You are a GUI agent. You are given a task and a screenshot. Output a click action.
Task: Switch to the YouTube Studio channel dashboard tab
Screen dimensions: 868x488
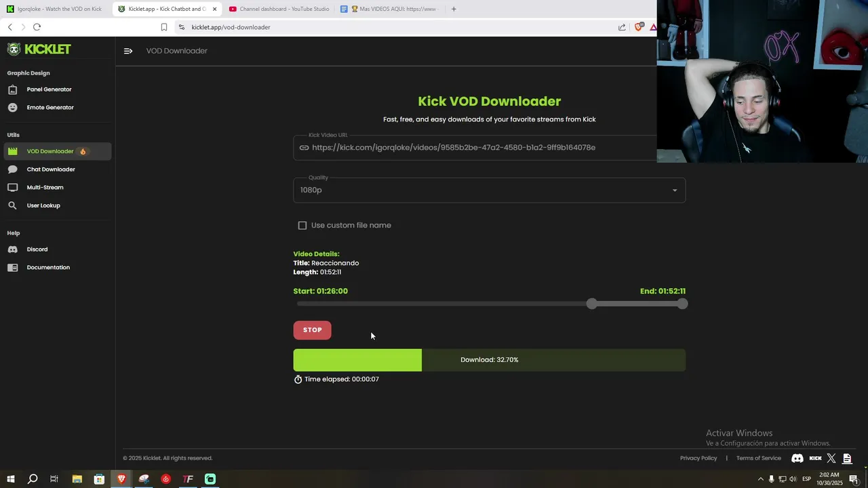tap(279, 9)
